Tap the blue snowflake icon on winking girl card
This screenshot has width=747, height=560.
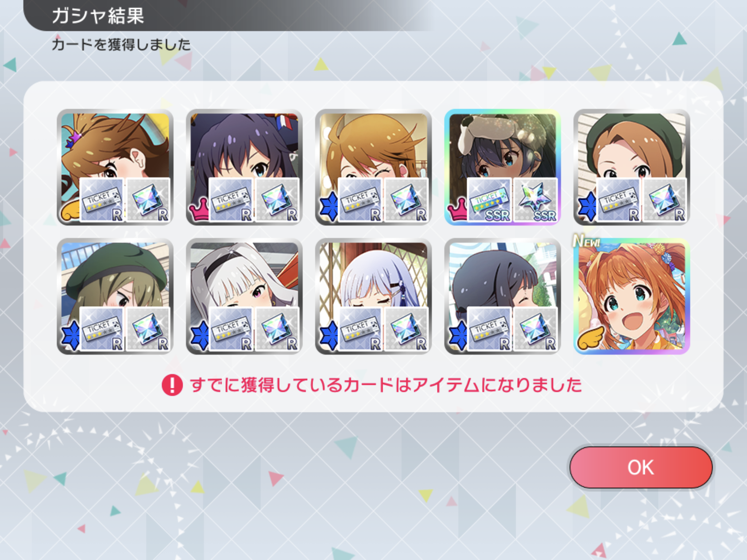tap(329, 207)
